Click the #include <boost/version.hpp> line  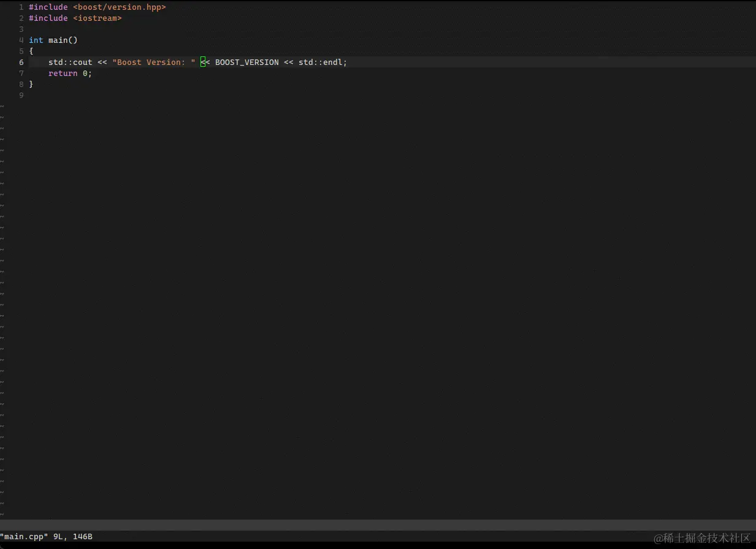97,7
